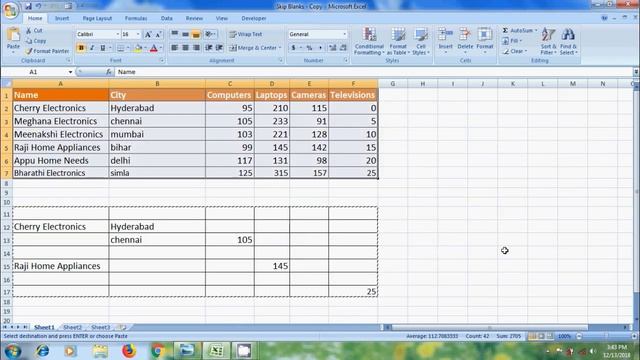This screenshot has width=640, height=360.
Task: Activate the Format Painter tool
Action: [47, 51]
